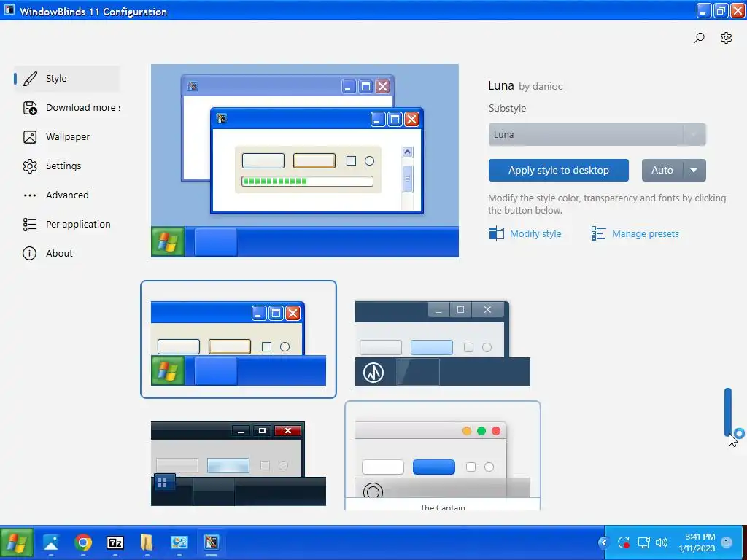
Task: Click the Auto button
Action: [662, 171]
